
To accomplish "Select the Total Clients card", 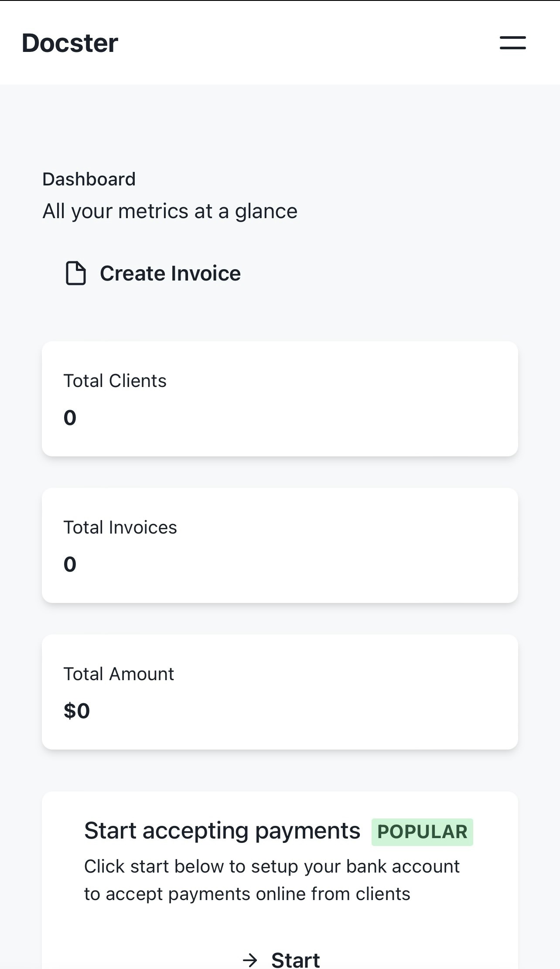I will 280,399.
